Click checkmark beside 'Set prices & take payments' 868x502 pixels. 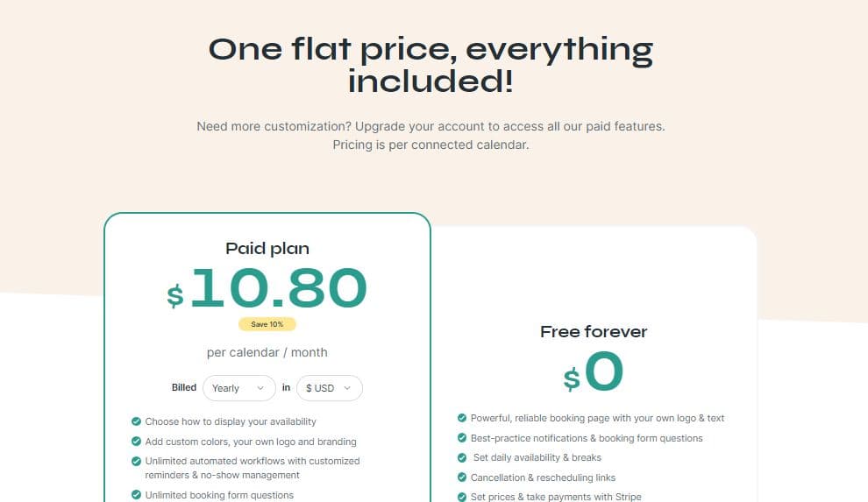(x=462, y=498)
